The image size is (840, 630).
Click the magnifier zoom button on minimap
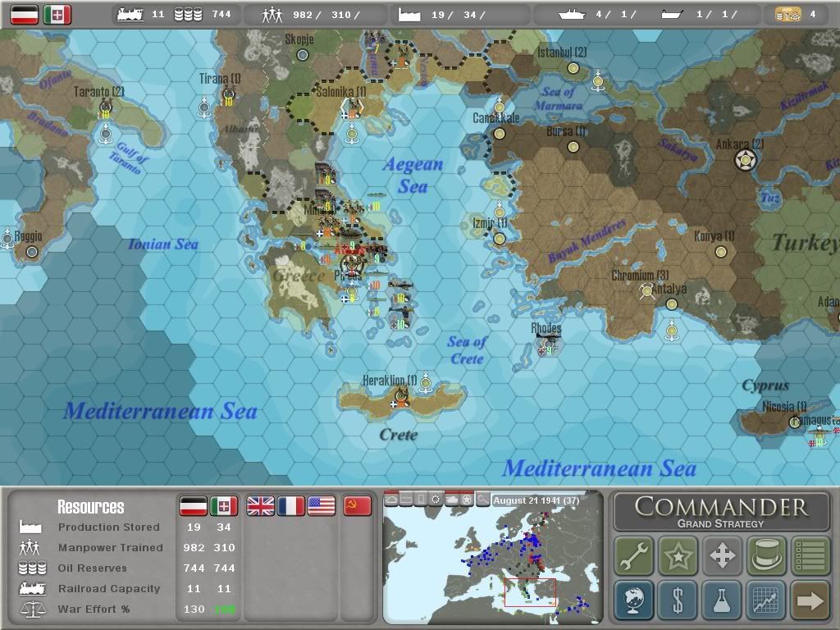click(x=482, y=500)
